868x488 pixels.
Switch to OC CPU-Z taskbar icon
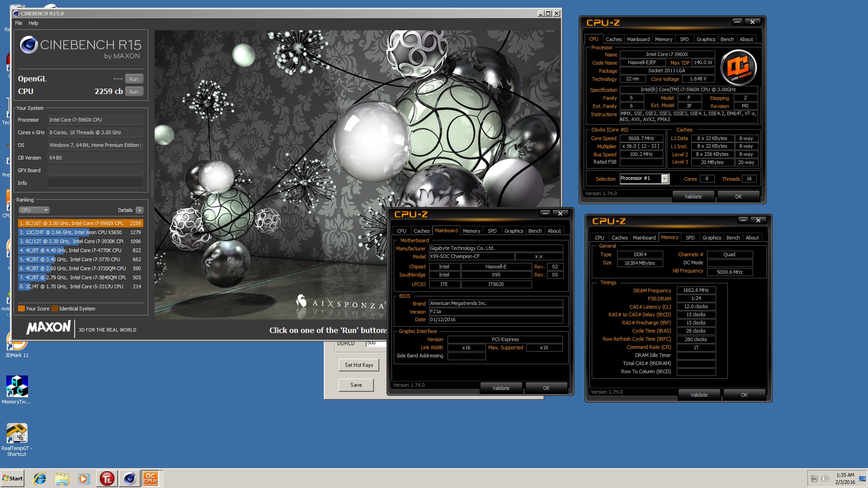pos(151,479)
